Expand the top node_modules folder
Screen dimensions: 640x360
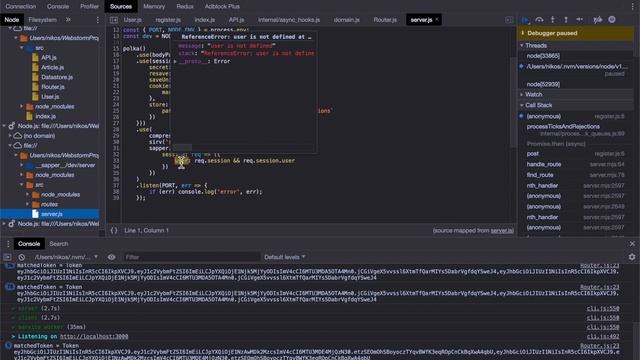(x=22, y=107)
